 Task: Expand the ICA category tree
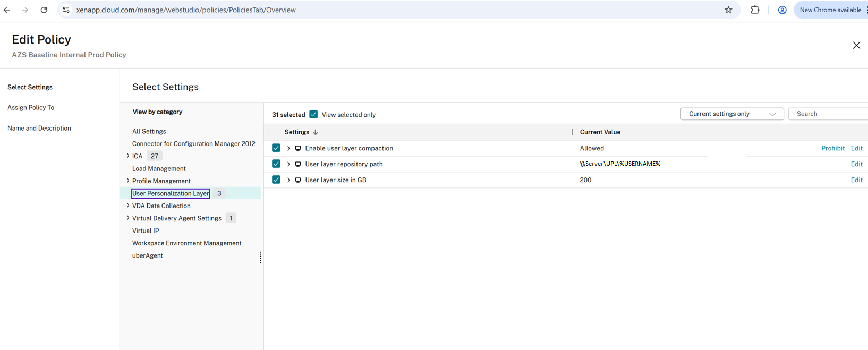point(128,156)
